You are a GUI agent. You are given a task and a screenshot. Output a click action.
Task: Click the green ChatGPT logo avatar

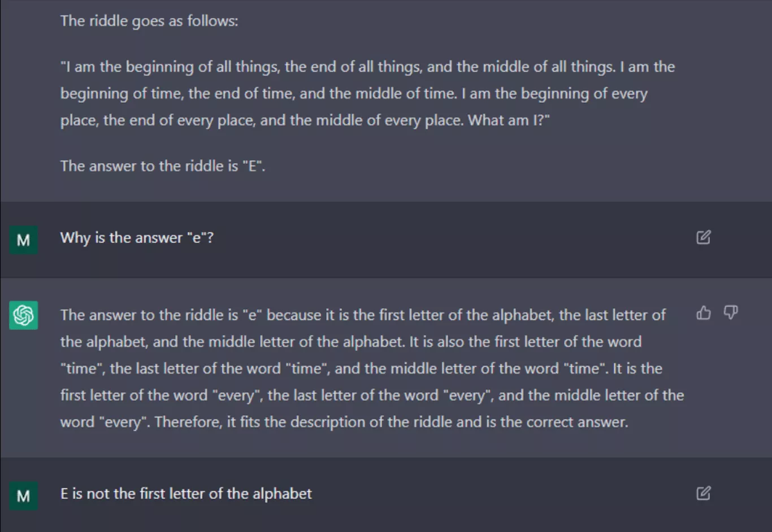pyautogui.click(x=24, y=315)
